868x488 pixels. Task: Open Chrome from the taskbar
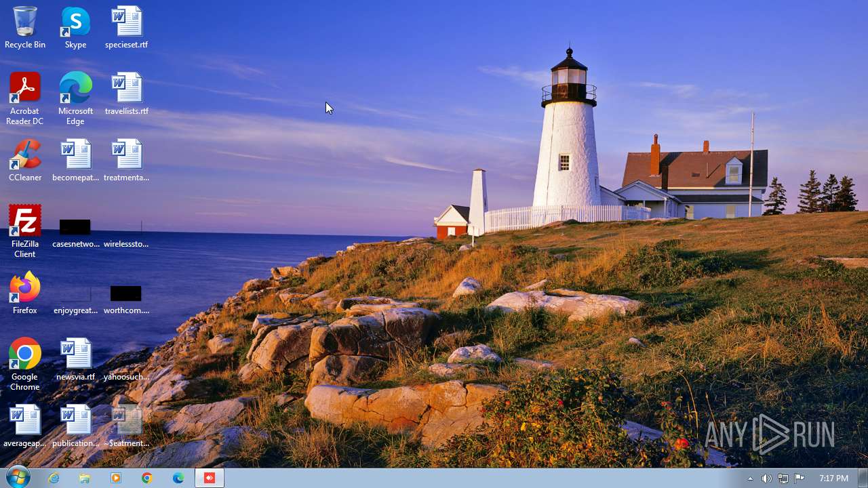tap(147, 478)
